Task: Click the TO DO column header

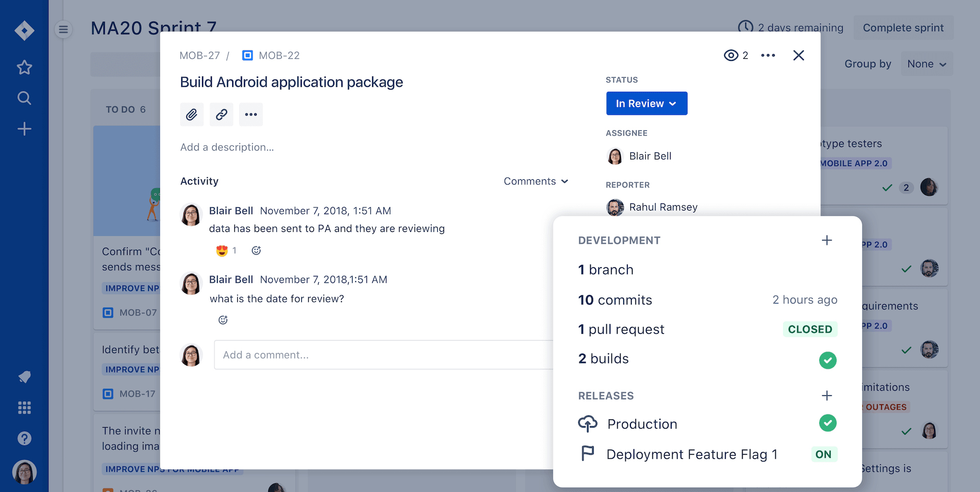Action: coord(126,109)
